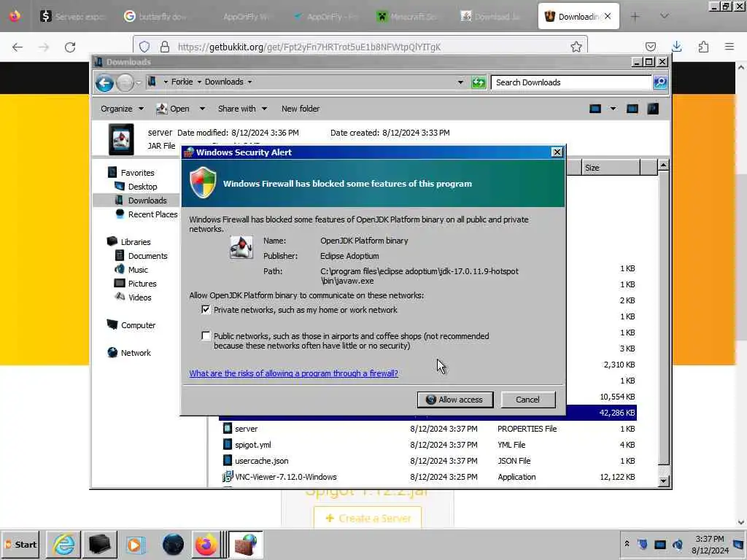Screen dimensions: 747x560
Task: List all Firefox tabs dropdown
Action: (665, 17)
